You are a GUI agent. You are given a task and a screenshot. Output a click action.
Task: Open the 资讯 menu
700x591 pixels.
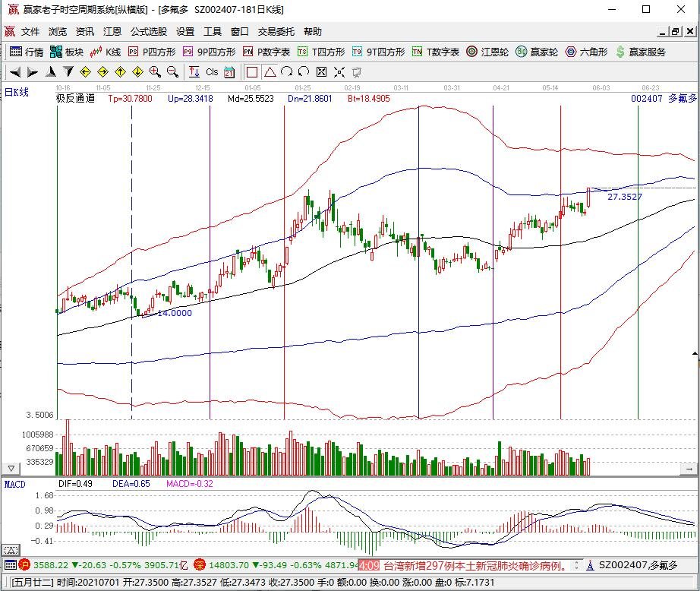click(x=85, y=32)
